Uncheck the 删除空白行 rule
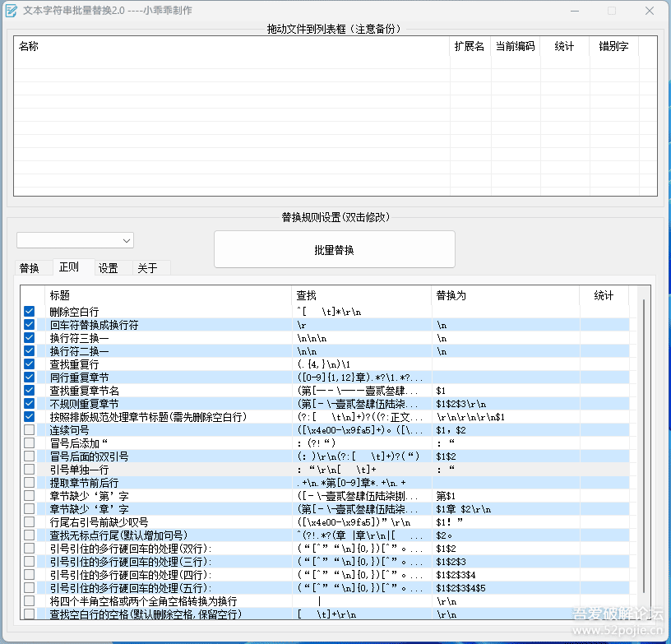Image resolution: width=671 pixels, height=644 pixels. 30,312
